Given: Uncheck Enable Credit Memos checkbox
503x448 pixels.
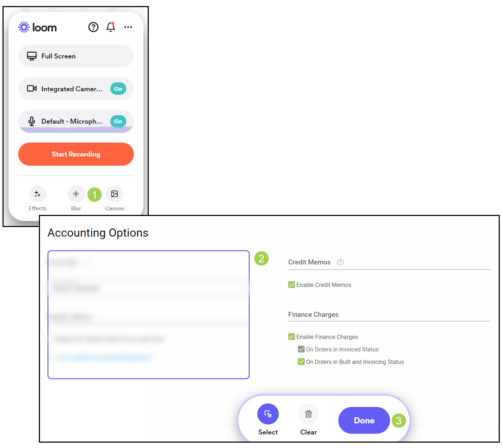Looking at the screenshot, I should click(x=291, y=284).
